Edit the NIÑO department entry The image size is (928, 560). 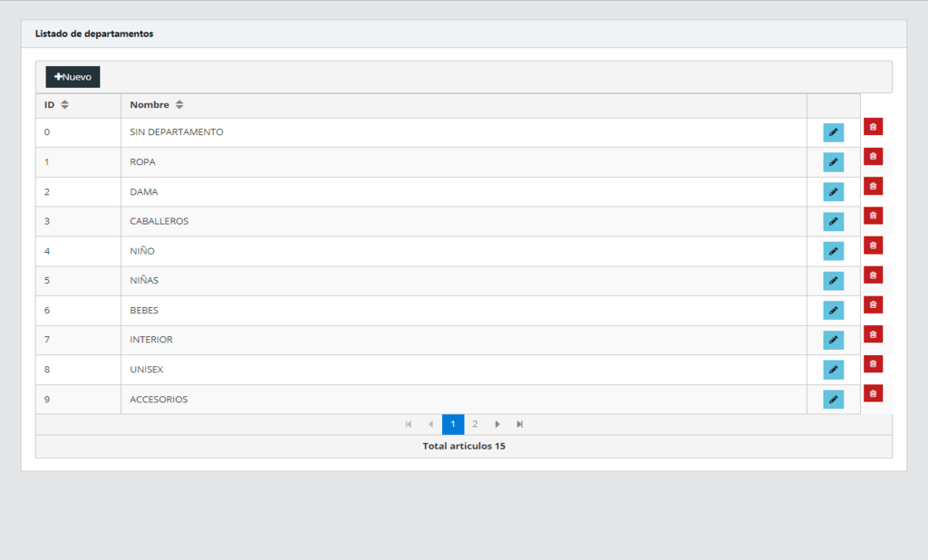click(833, 251)
